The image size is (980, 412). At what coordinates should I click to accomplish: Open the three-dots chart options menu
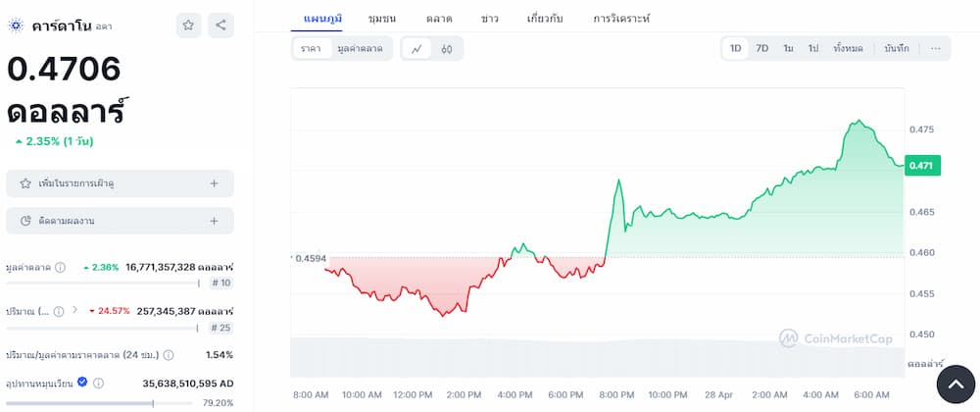(935, 48)
